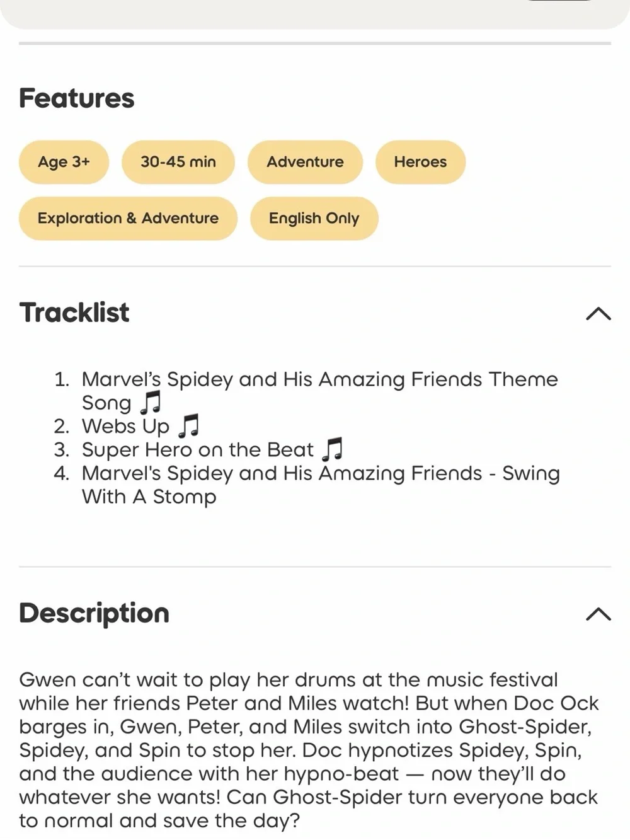The height and width of the screenshot is (840, 630).
Task: Select the Swing With A Stomp track
Action: pos(307,485)
